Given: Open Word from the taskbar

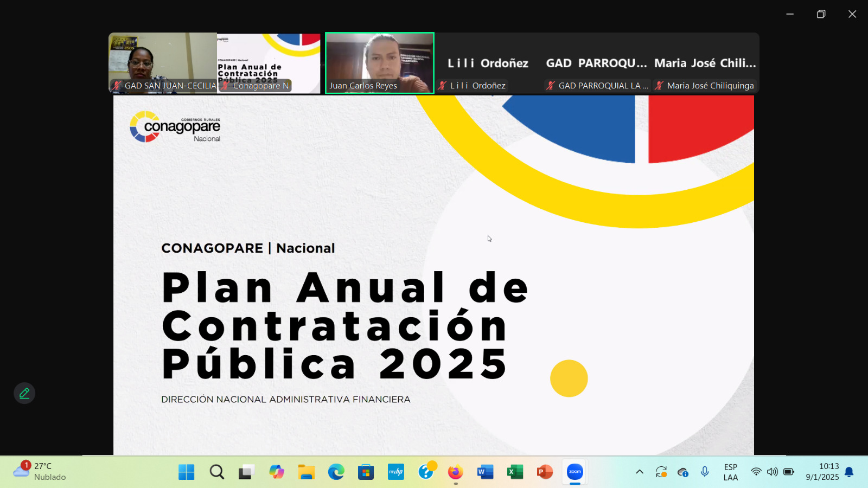Looking at the screenshot, I should tap(485, 472).
